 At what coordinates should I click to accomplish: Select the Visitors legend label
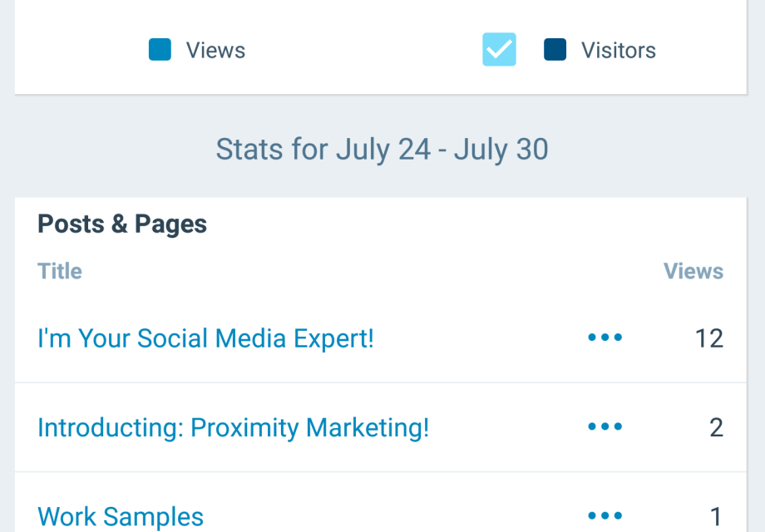[x=618, y=51]
